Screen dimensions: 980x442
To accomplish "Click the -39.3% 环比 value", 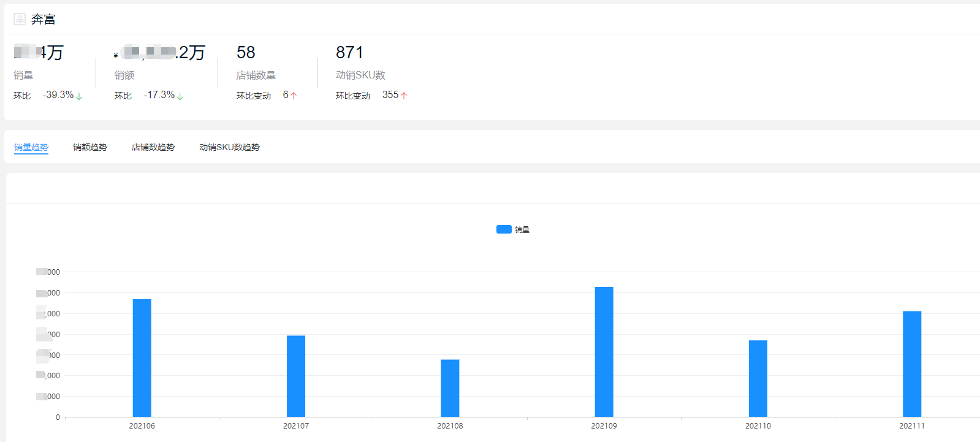I will [x=58, y=95].
